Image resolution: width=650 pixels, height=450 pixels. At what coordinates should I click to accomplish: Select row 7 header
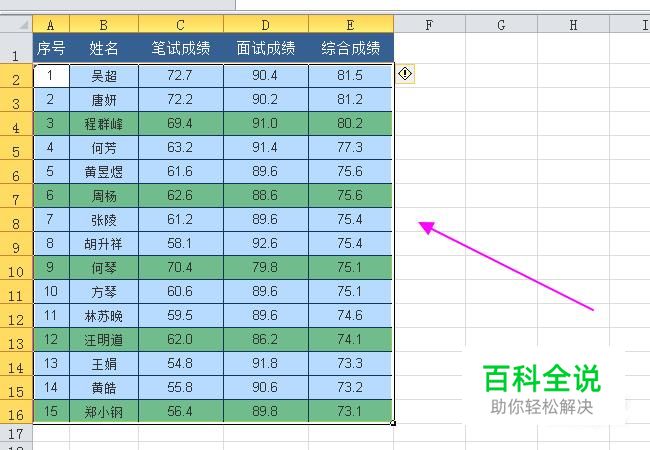(16, 196)
